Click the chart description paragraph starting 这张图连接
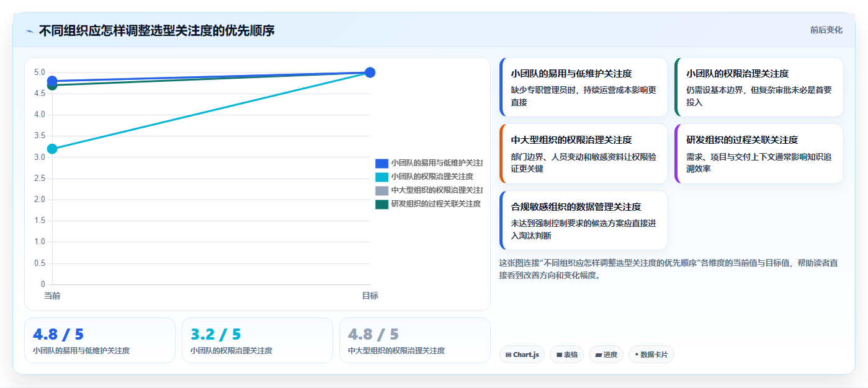This screenshot has width=868, height=388. [x=669, y=269]
